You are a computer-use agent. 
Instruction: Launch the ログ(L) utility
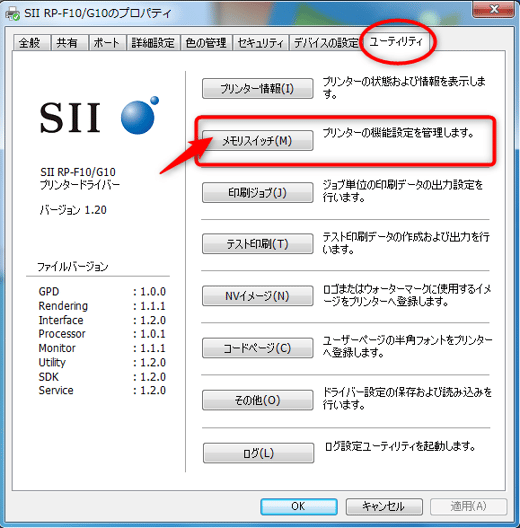coord(258,453)
